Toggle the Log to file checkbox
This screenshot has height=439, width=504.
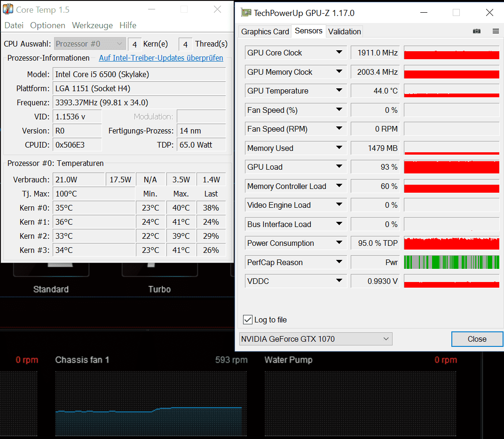(x=248, y=320)
